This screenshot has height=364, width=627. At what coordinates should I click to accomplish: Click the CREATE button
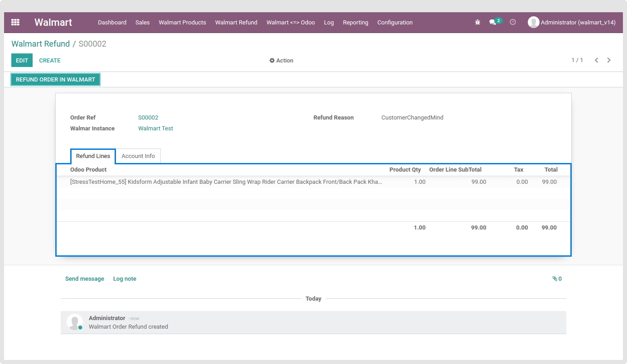pyautogui.click(x=50, y=60)
